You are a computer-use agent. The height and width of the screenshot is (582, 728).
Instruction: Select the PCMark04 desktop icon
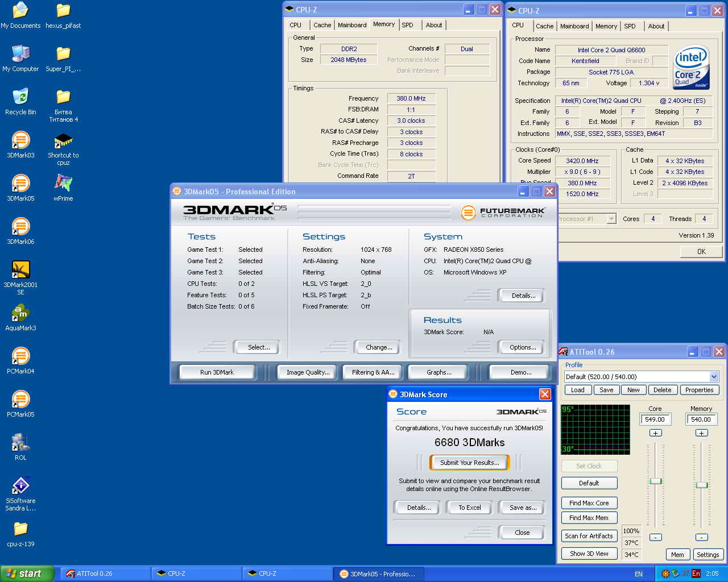20,361
